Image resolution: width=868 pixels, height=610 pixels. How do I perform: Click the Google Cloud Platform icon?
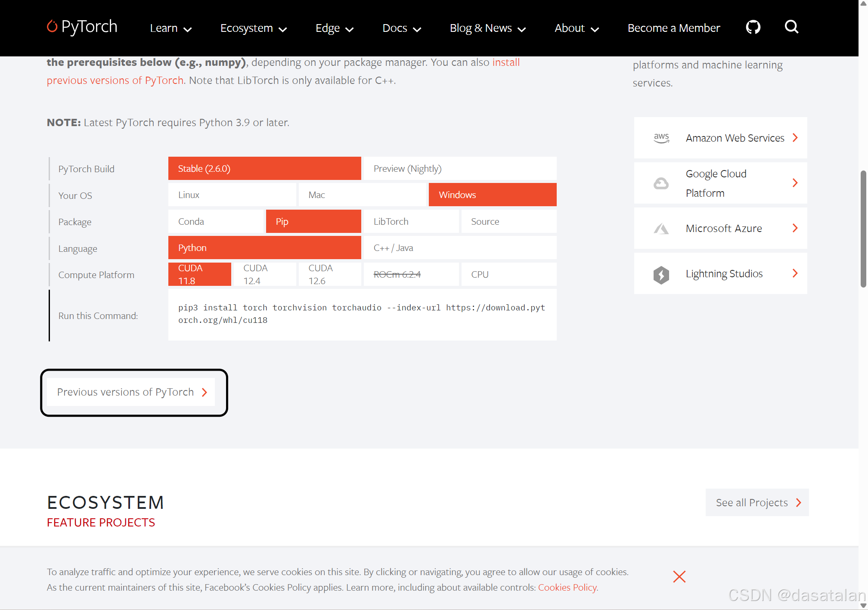(x=661, y=183)
